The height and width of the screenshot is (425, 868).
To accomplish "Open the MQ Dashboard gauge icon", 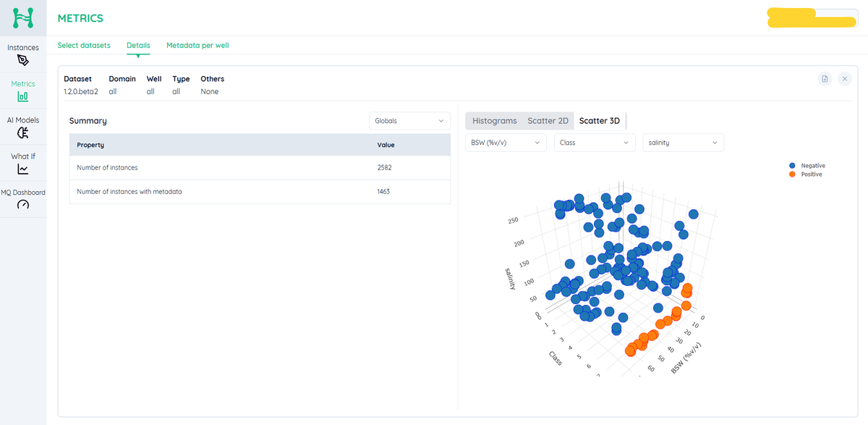I will coord(23,205).
